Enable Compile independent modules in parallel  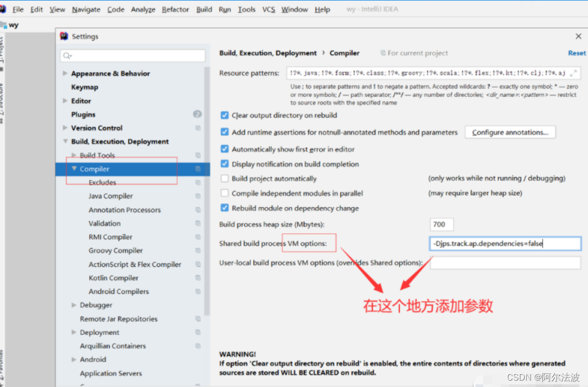pos(224,193)
